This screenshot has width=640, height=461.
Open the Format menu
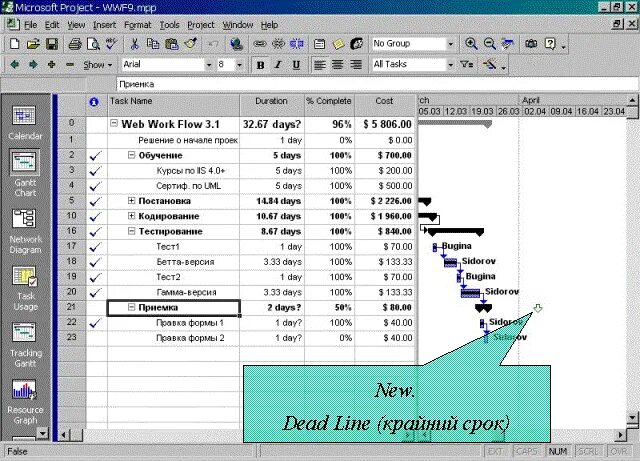point(138,25)
